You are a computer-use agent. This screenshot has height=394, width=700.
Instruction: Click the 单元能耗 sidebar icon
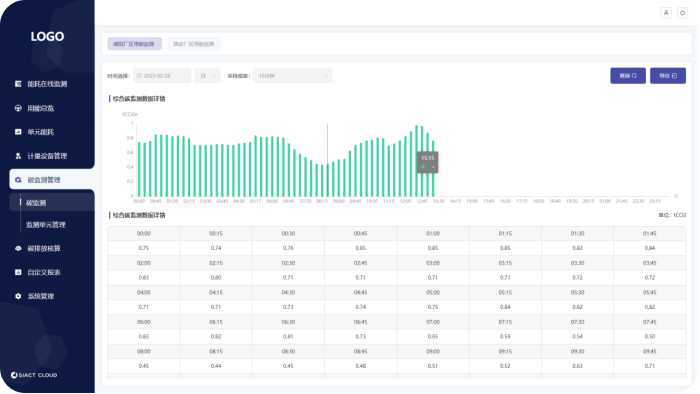click(x=18, y=132)
